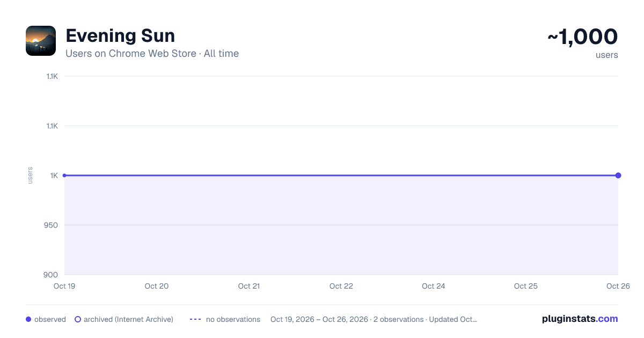The width and height of the screenshot is (644, 338).
Task: Click the Oct 19 data point
Action: coord(64,175)
